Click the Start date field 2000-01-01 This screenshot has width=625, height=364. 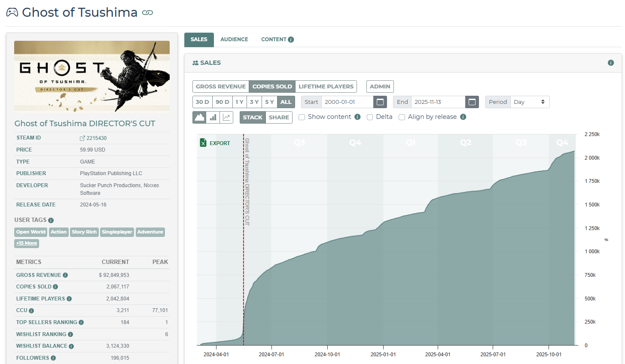coord(347,102)
